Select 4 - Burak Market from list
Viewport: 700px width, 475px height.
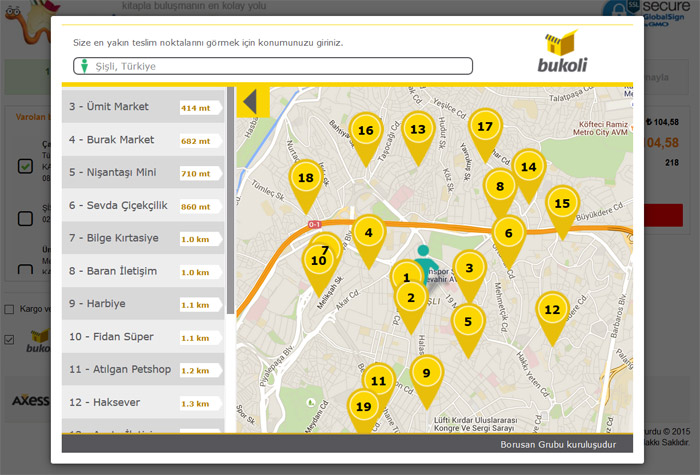tap(143, 140)
